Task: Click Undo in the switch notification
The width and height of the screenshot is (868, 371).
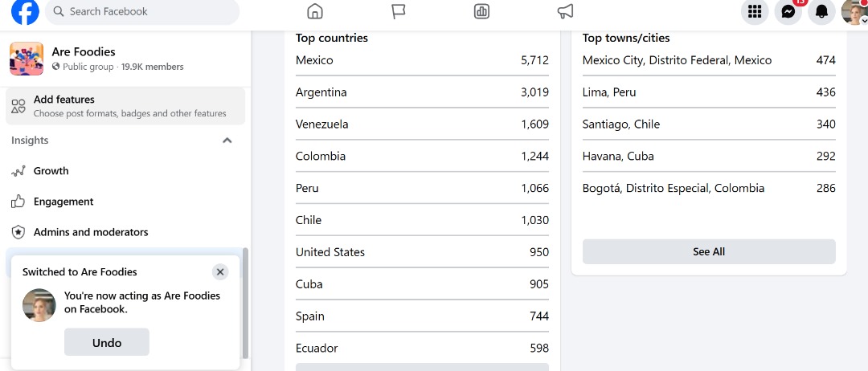Action: click(107, 342)
